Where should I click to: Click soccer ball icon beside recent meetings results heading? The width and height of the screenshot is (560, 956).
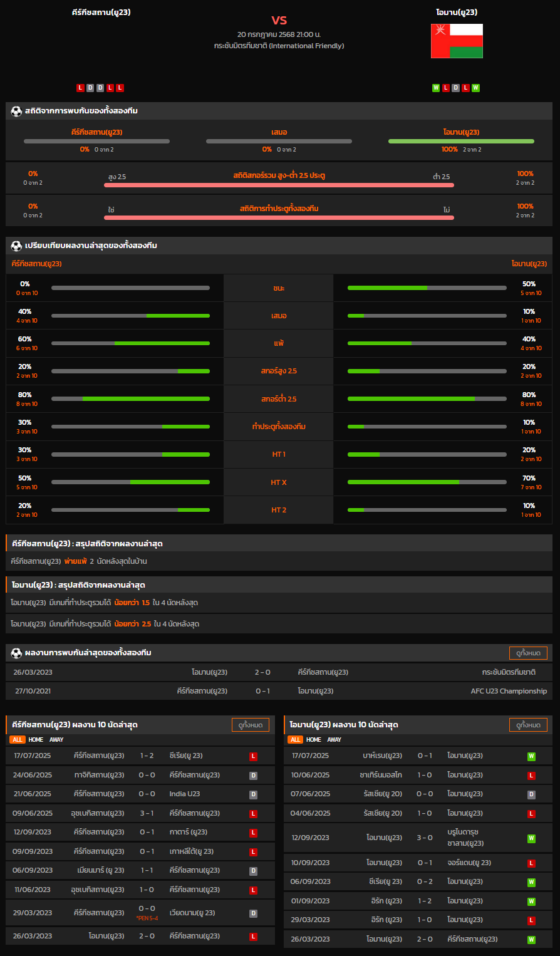(16, 653)
